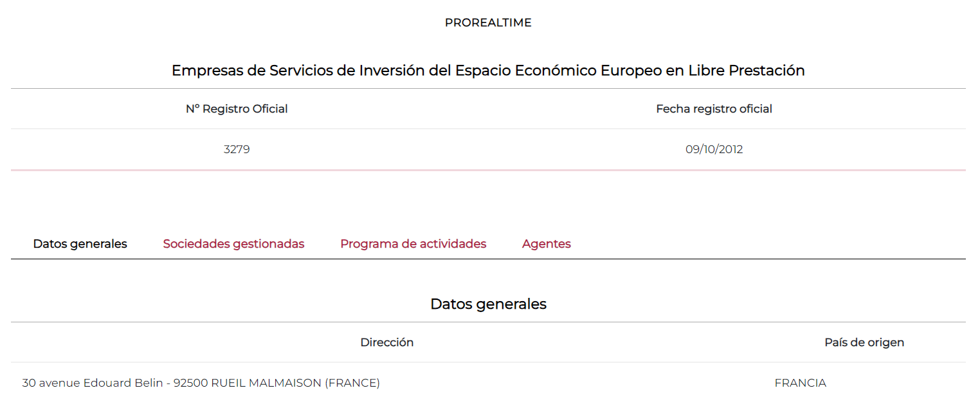Image resolution: width=980 pixels, height=397 pixels.
Task: Switch to the Programa de actividades tab
Action: (x=413, y=244)
